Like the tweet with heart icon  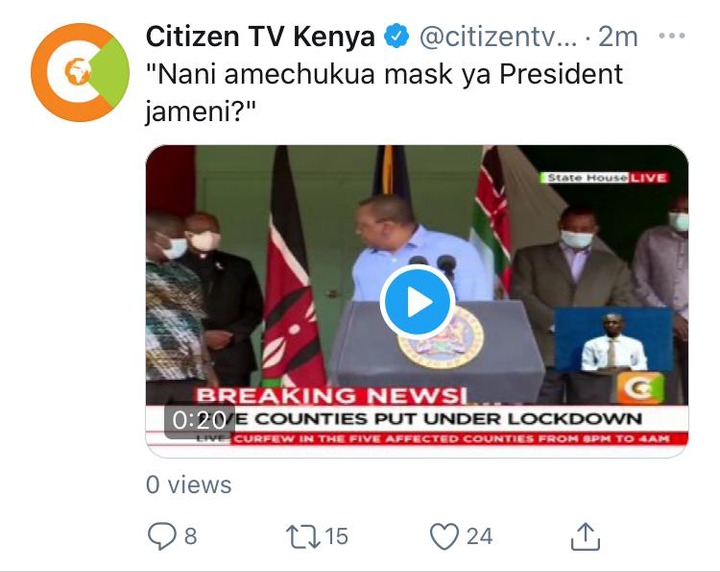click(444, 536)
